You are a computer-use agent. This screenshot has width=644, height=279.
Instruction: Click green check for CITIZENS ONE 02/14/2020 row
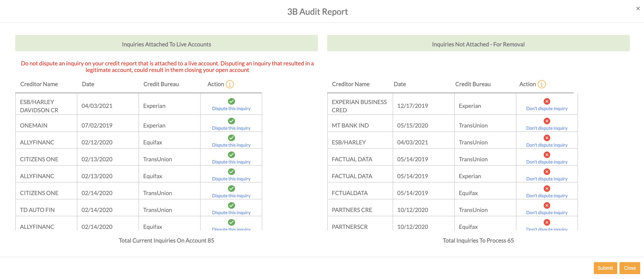231,189
